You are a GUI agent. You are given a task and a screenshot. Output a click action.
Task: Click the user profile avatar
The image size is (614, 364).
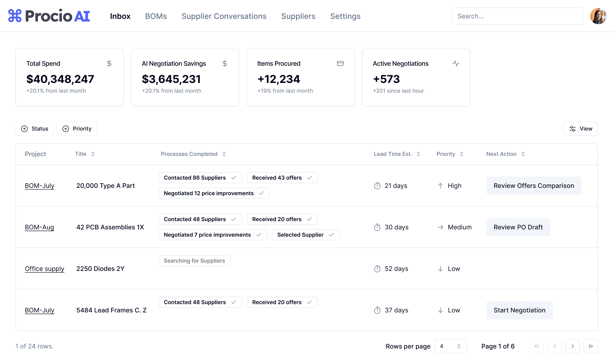tap(598, 16)
